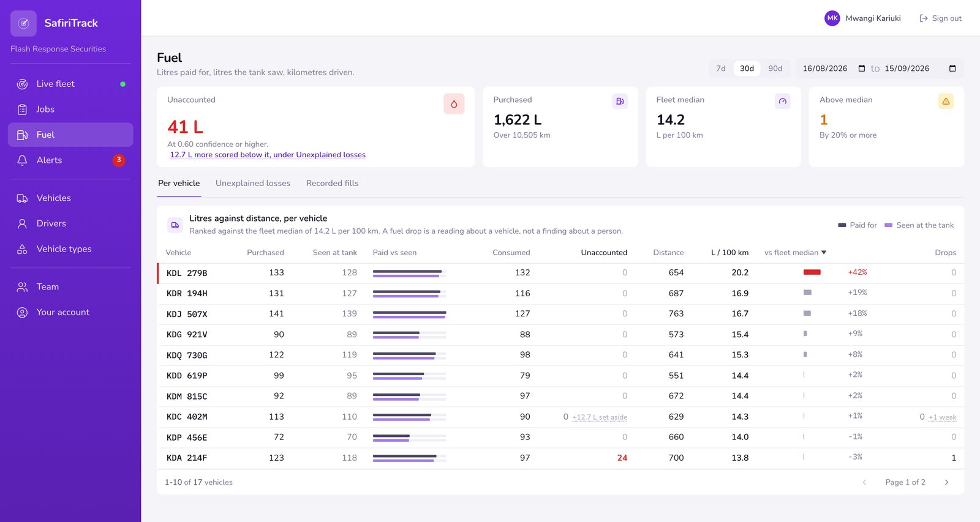Open start date calendar picker
This screenshot has height=522, width=980.
[x=862, y=69]
